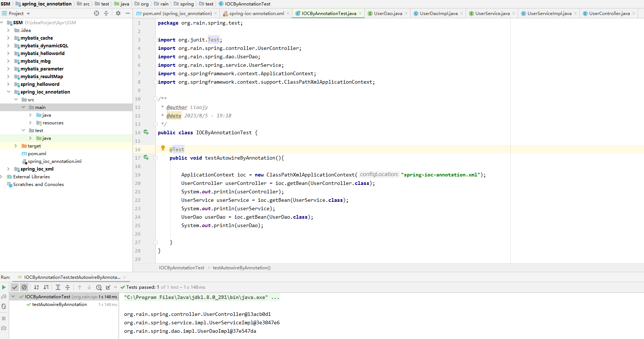Select testAutowireByAnnotation in test results
The image size is (644, 339).
pyautogui.click(x=59, y=305)
